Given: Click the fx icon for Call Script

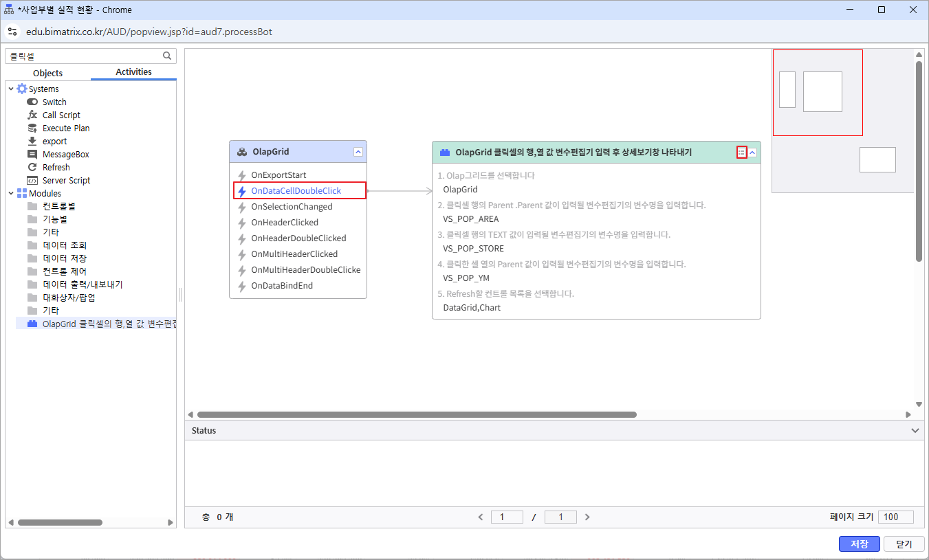Looking at the screenshot, I should point(32,115).
